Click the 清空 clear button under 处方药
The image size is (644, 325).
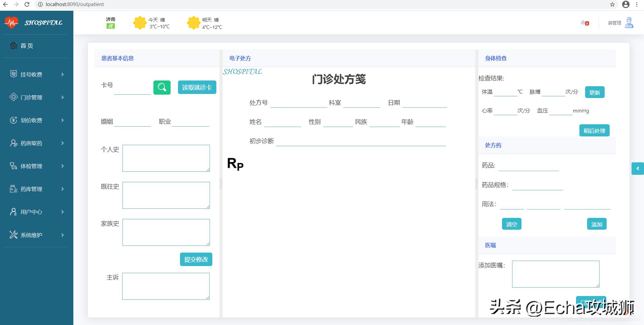(x=511, y=223)
